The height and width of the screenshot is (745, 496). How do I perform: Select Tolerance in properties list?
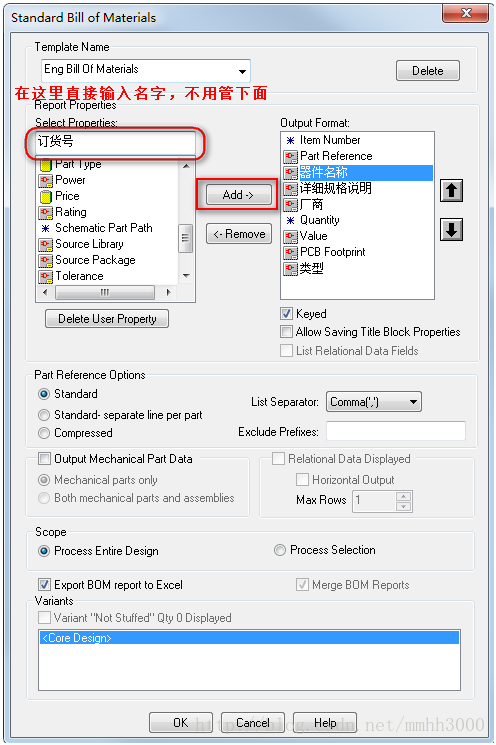pos(79,276)
